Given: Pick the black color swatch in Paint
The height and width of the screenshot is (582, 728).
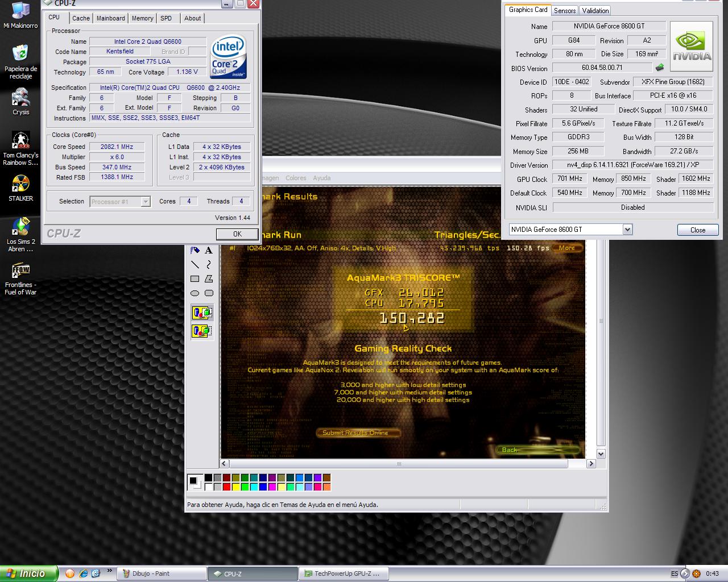Looking at the screenshot, I should pos(209,478).
